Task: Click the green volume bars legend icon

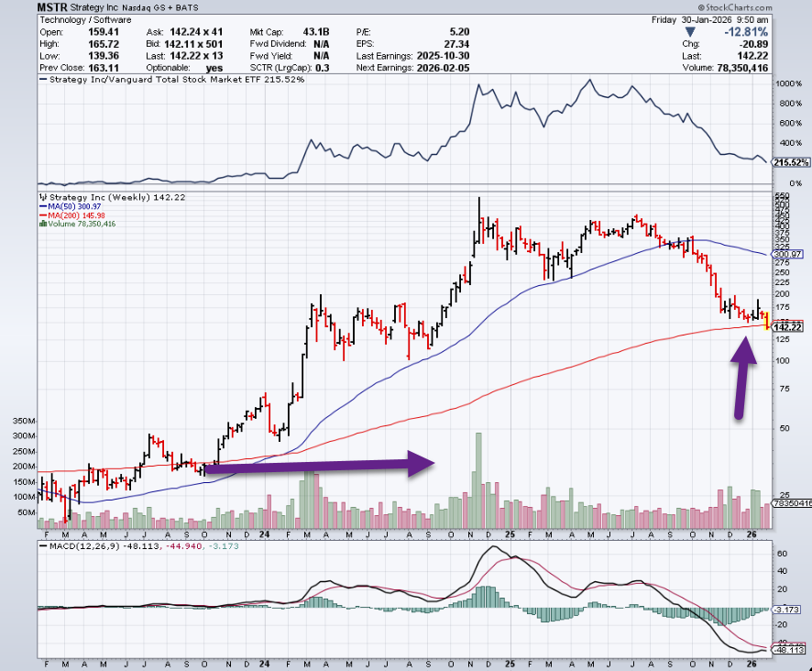Action: pos(40,224)
